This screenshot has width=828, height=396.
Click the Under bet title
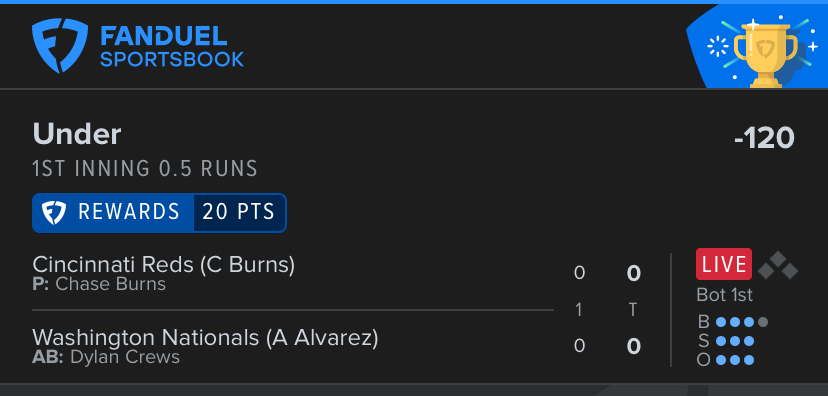pyautogui.click(x=77, y=135)
